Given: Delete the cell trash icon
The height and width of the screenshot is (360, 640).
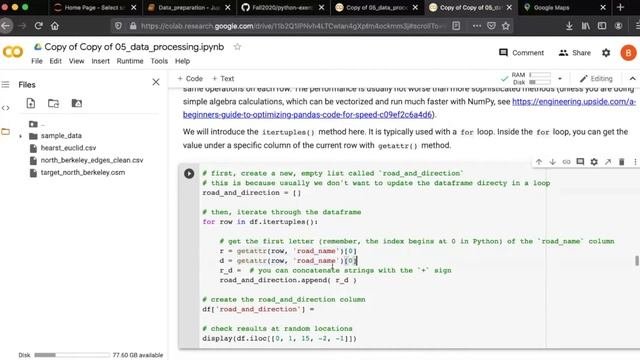Looking at the screenshot, I should tap(622, 162).
